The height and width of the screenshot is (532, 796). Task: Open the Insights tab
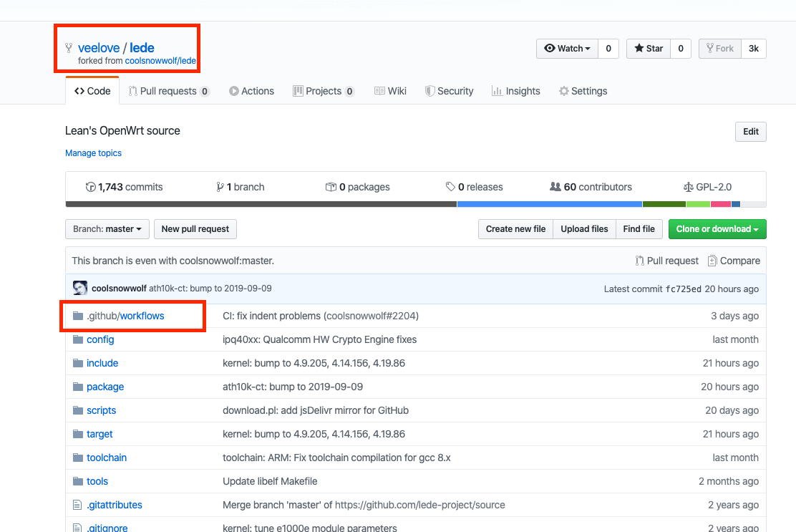515,91
